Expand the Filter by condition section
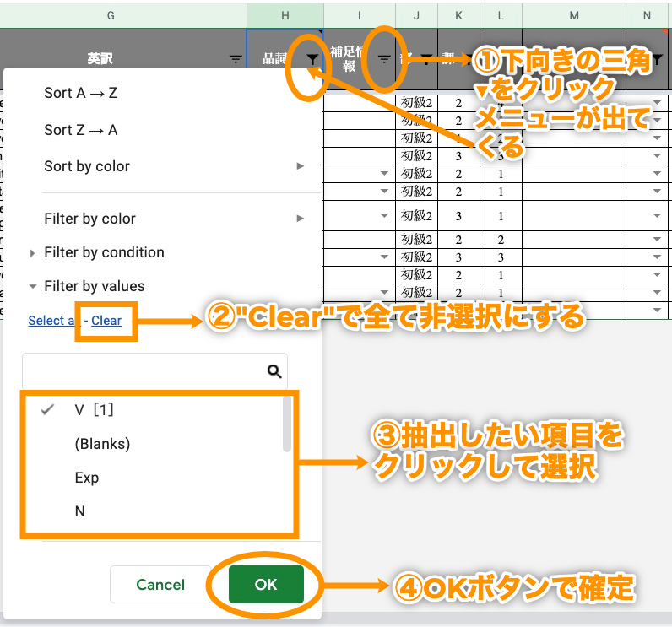 (103, 252)
